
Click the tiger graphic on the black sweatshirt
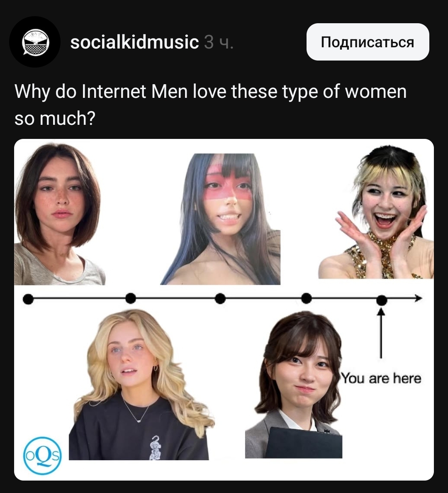pyautogui.click(x=155, y=448)
